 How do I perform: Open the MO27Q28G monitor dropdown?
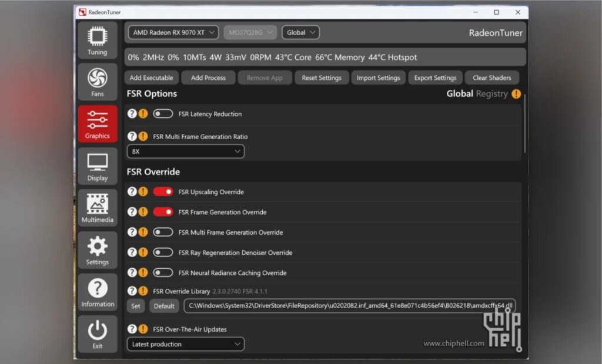250,33
